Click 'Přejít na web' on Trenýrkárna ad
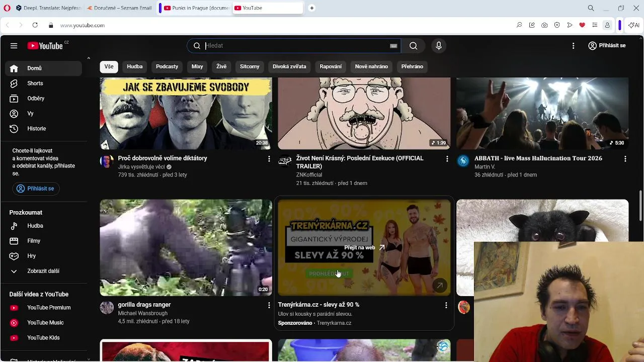 tap(364, 247)
